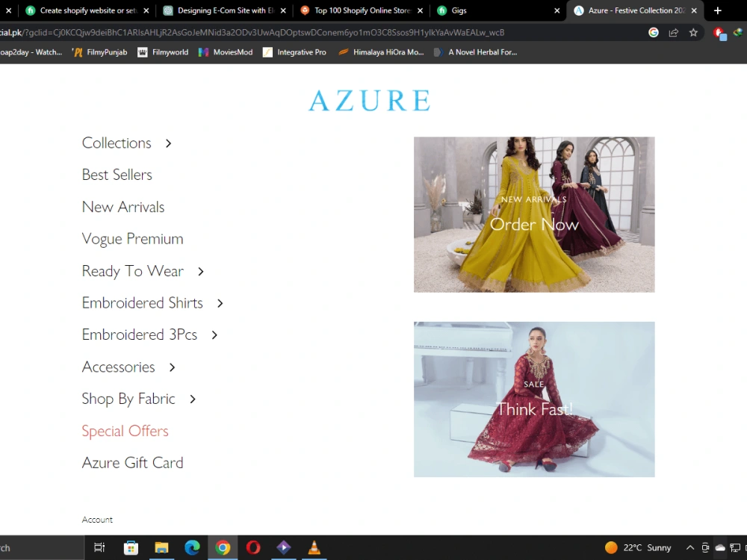Open the Accessories link

pos(119,367)
